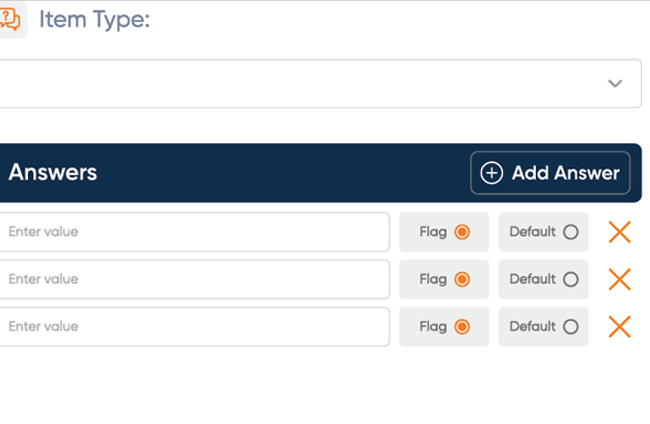The image size is (650, 424).
Task: Select the Flag radio in the third answer row
Action: click(462, 327)
